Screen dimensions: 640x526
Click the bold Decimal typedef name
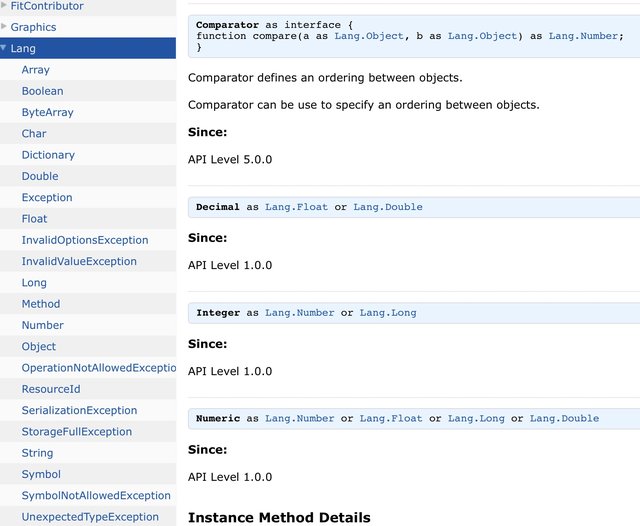218,207
